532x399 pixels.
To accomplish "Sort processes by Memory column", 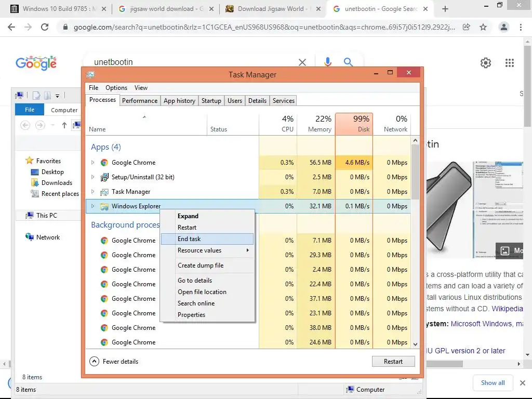I will tap(316, 124).
